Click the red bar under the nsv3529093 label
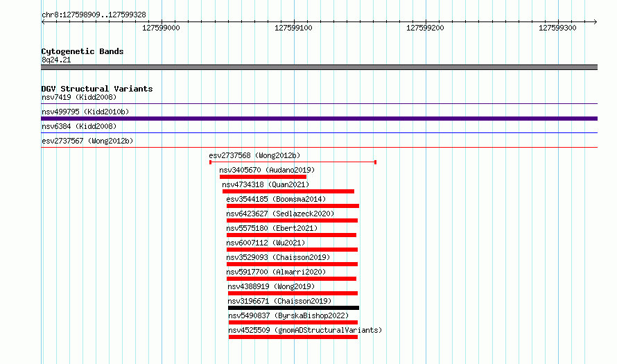Screen dimensions: 617x364 tap(293, 264)
